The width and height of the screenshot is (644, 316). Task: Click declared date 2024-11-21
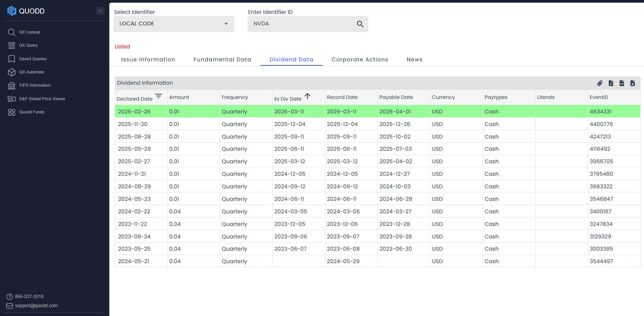(x=132, y=174)
